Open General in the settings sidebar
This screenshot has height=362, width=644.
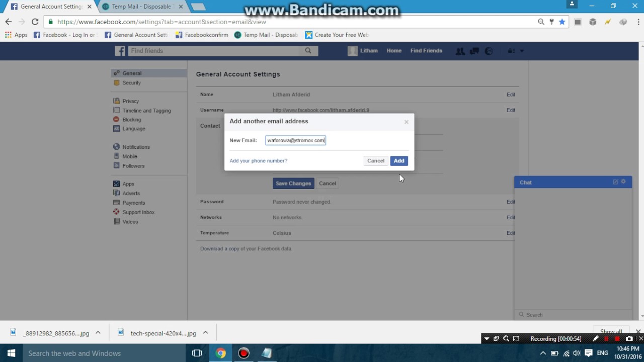pos(149,73)
